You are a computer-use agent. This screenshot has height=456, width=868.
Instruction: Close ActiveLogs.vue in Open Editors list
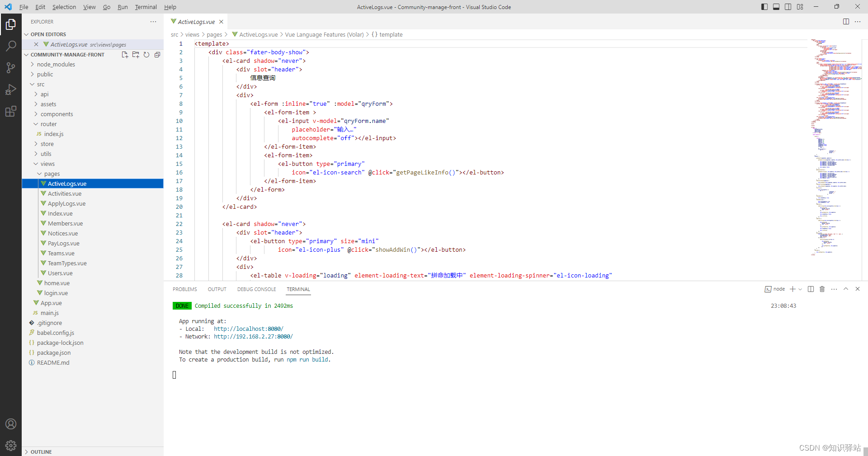(x=36, y=44)
